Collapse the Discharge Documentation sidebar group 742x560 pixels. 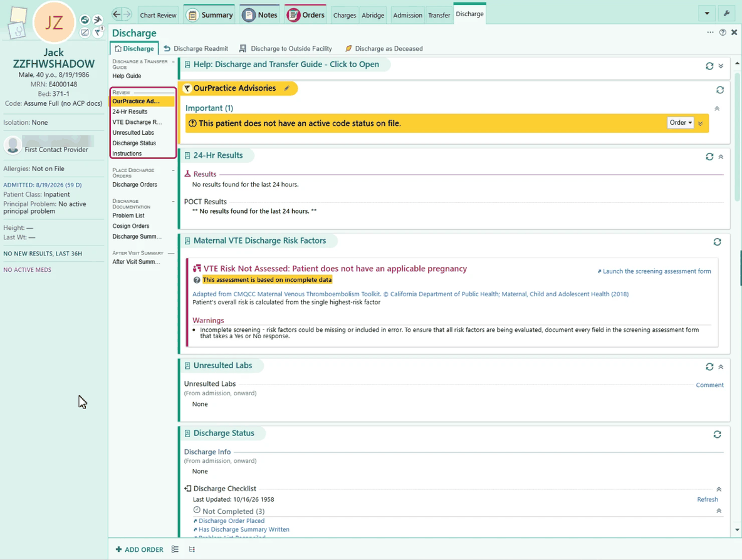click(x=173, y=202)
